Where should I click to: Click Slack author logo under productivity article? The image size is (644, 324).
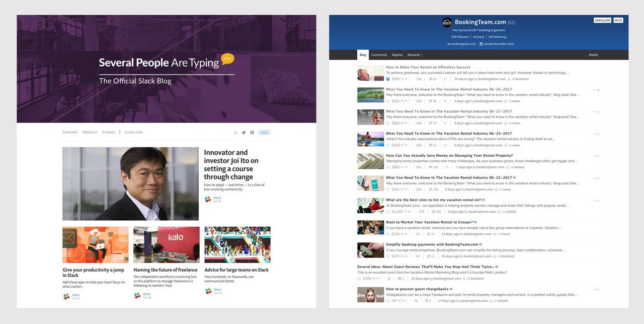66,297
